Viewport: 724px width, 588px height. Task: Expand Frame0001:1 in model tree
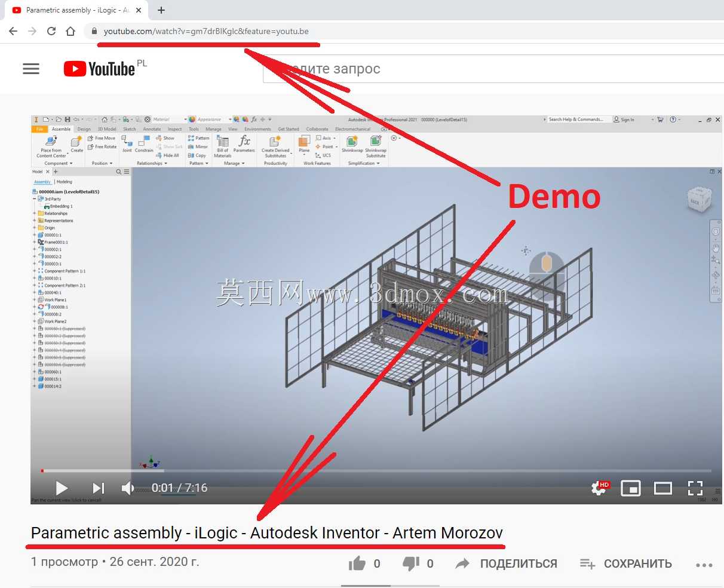pyautogui.click(x=34, y=242)
